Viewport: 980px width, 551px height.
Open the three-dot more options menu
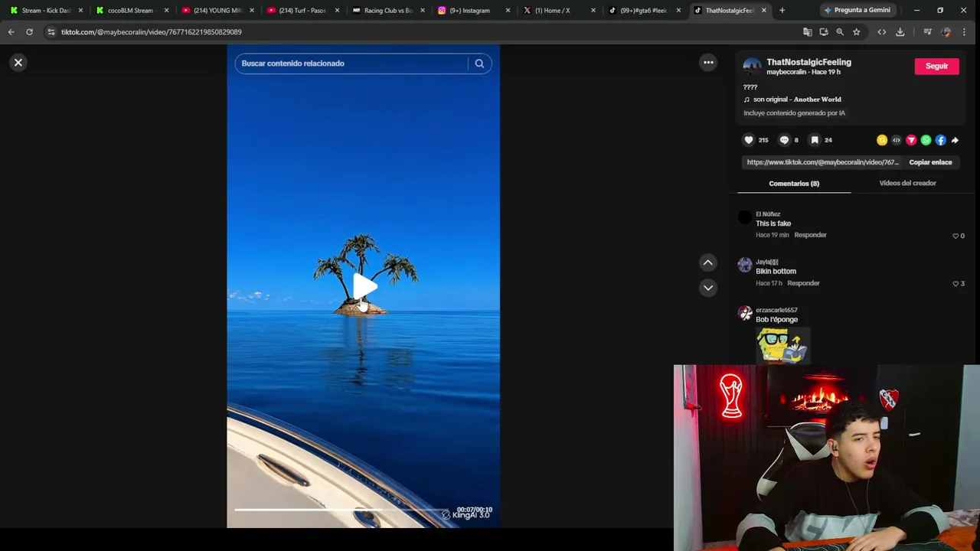tap(708, 63)
